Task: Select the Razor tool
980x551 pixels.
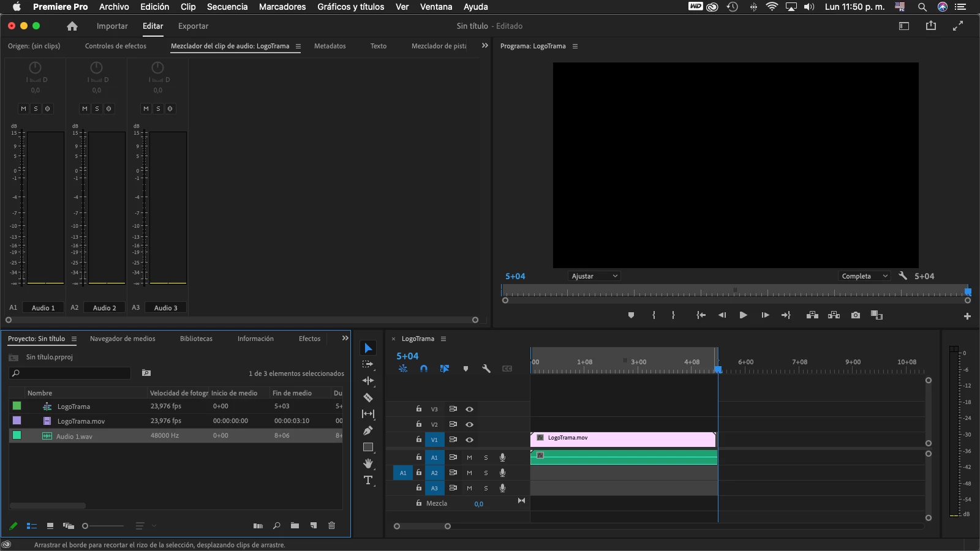Action: tap(368, 397)
